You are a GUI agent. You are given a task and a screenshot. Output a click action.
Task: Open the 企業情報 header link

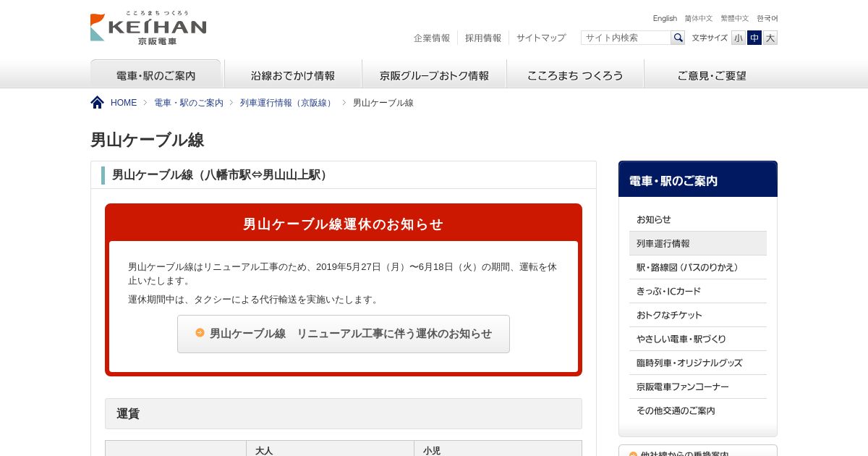pyautogui.click(x=432, y=38)
